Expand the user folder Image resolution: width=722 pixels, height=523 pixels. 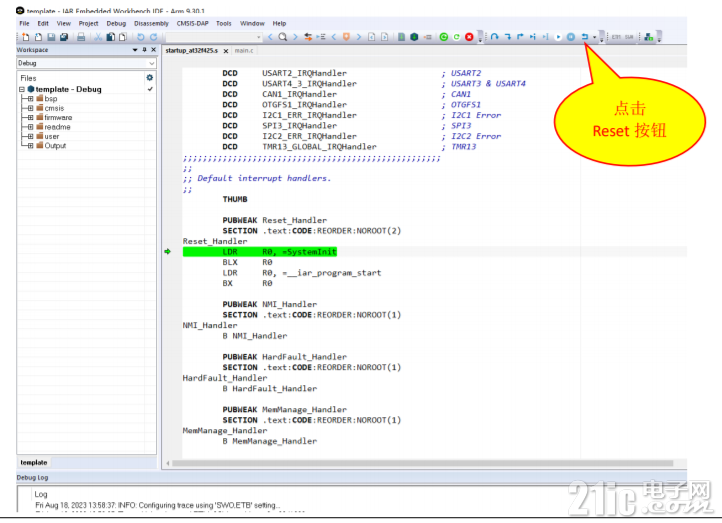[30, 136]
